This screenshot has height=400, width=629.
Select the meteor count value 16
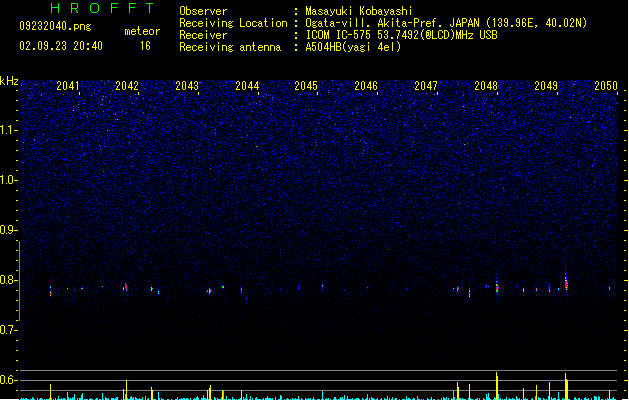coord(145,46)
